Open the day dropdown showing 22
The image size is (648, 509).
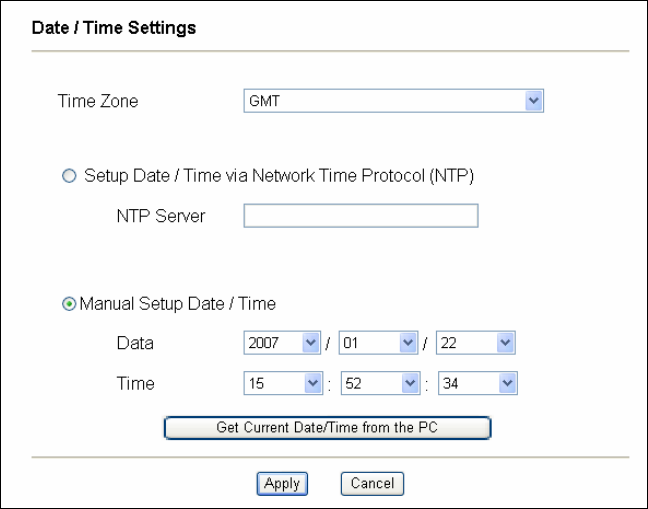475,344
